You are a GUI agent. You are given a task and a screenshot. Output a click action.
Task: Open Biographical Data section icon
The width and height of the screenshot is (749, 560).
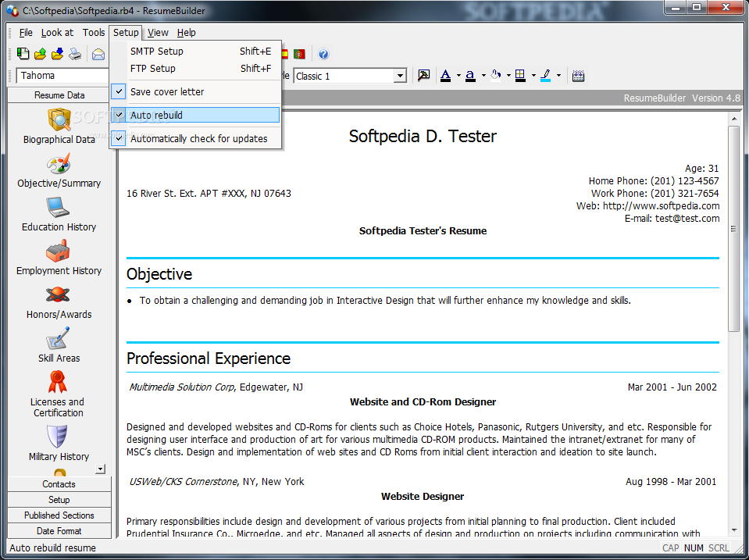point(59,119)
